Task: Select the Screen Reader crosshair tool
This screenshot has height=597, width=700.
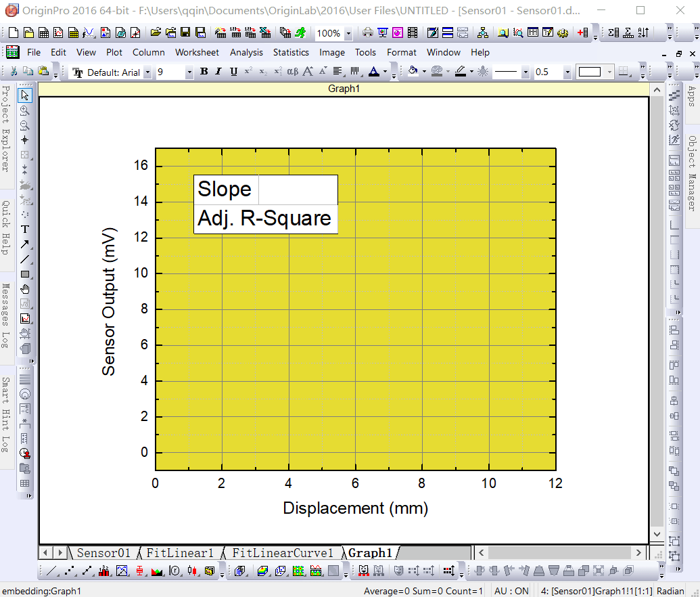Action: [x=25, y=140]
